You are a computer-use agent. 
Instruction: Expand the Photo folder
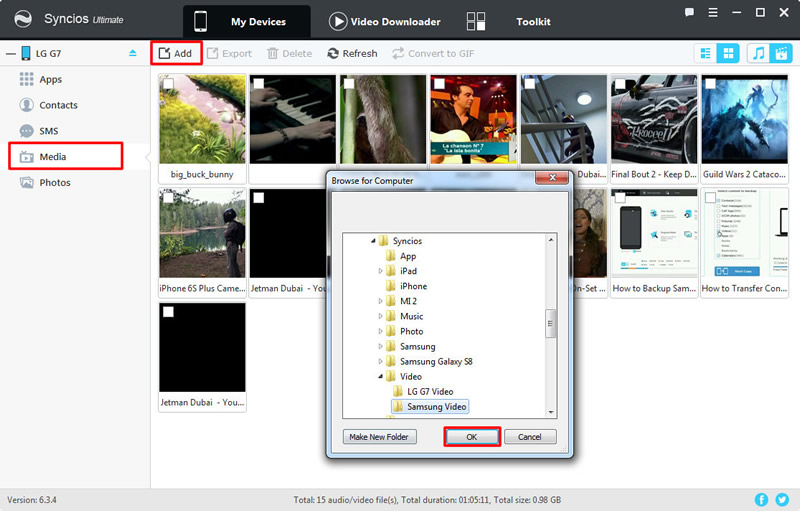point(380,331)
